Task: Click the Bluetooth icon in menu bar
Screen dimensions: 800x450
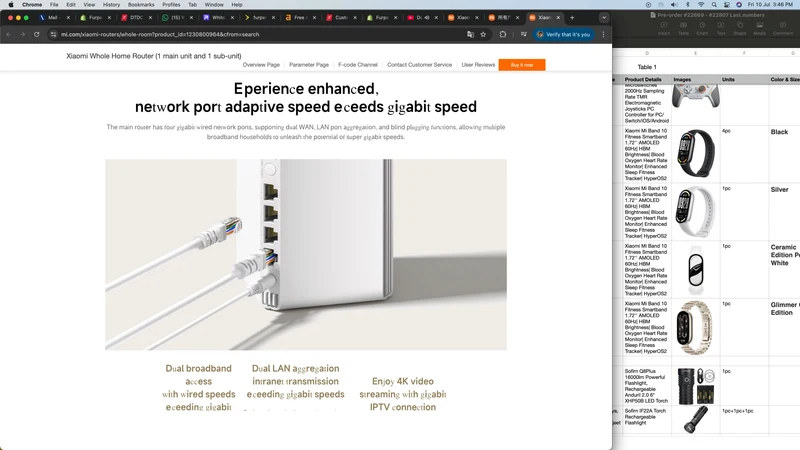Action: [687, 5]
